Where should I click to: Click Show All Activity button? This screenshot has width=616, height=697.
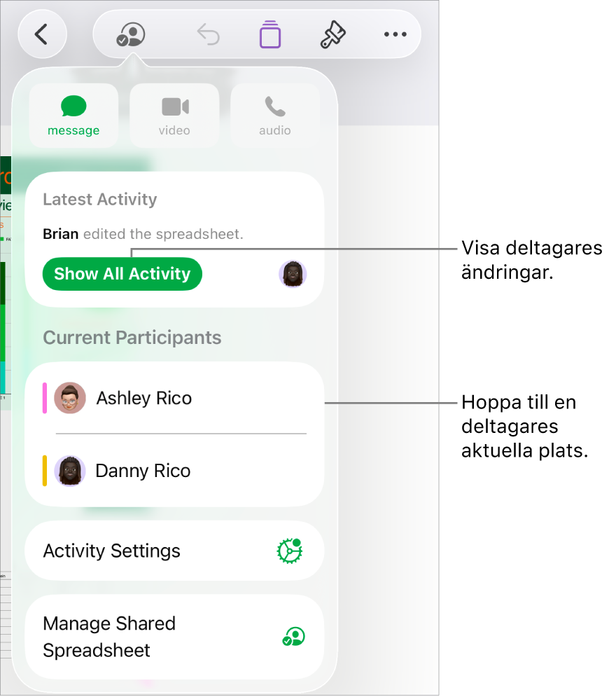click(122, 274)
